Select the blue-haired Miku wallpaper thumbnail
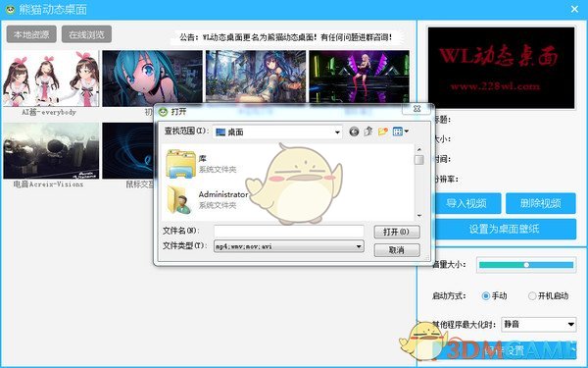This screenshot has width=588, height=368. tap(152, 79)
